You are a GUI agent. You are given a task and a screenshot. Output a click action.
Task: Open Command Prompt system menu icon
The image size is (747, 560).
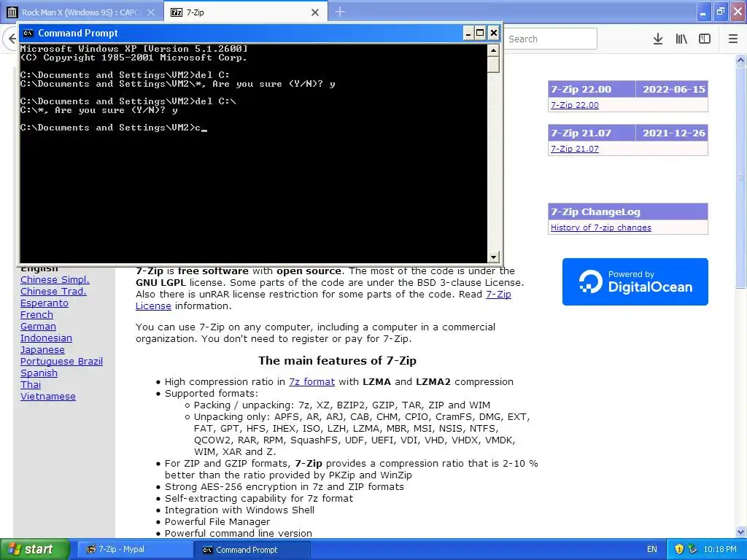28,33
